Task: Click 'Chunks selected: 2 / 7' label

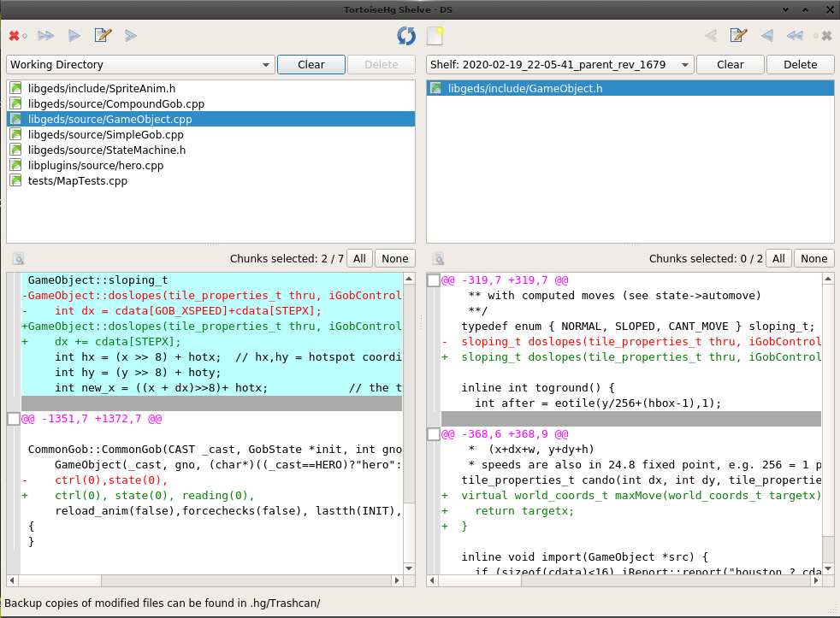Action: pyautogui.click(x=287, y=259)
